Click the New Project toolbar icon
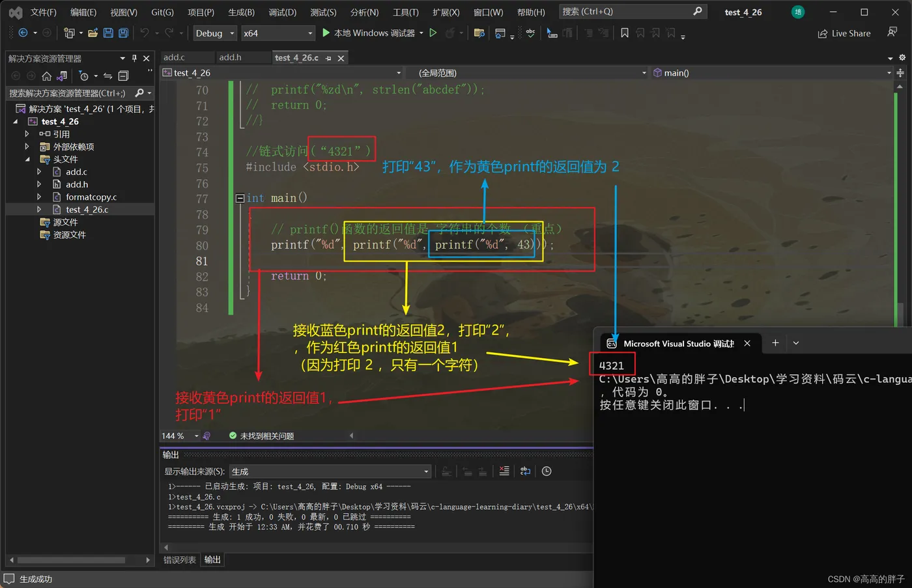The width and height of the screenshot is (912, 588). [69, 33]
